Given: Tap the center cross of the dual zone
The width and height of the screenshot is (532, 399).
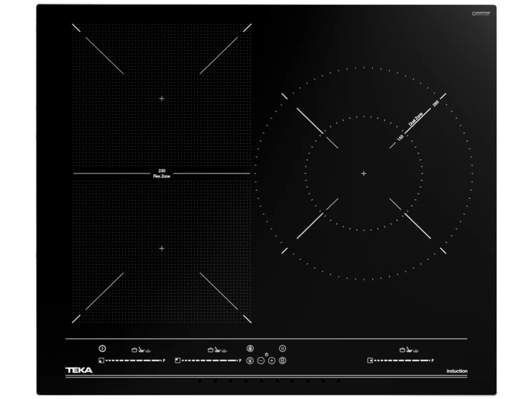Looking at the screenshot, I should [364, 173].
